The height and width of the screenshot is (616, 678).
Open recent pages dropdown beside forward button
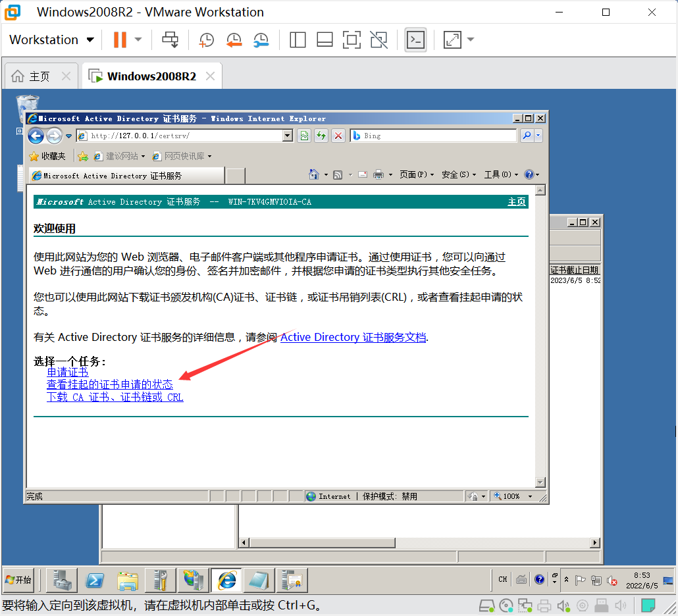click(x=68, y=136)
